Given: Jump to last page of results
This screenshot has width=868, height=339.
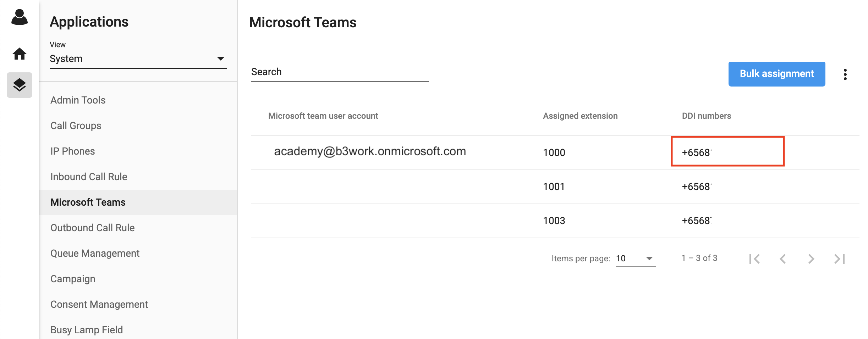Looking at the screenshot, I should coord(840,259).
